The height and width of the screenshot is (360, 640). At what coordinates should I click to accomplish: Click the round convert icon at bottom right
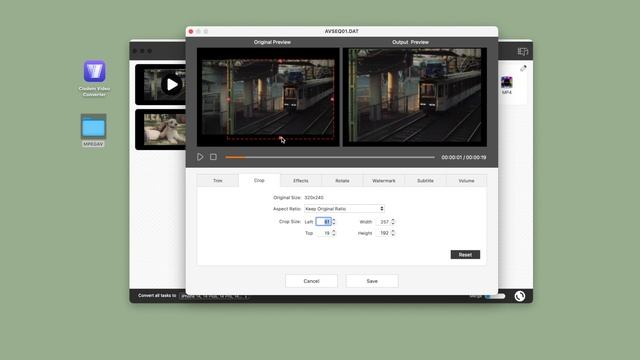click(520, 296)
